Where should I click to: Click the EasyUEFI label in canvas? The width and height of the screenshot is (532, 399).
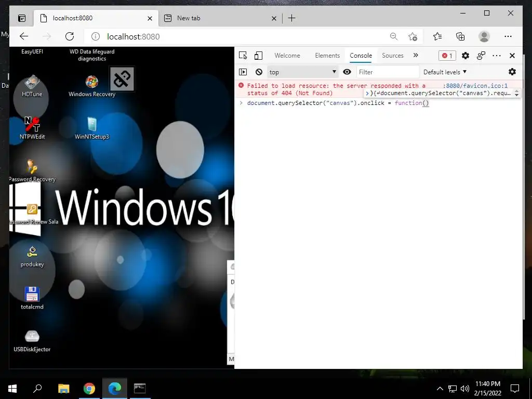(32, 51)
